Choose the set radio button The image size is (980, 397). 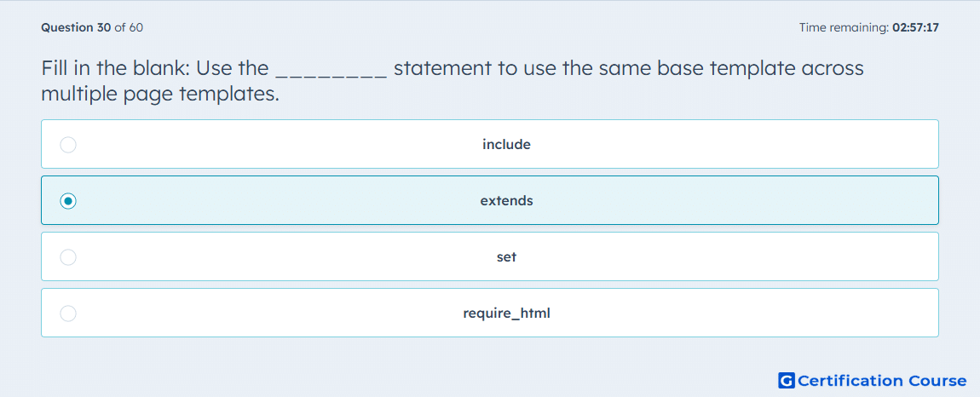pyautogui.click(x=68, y=257)
